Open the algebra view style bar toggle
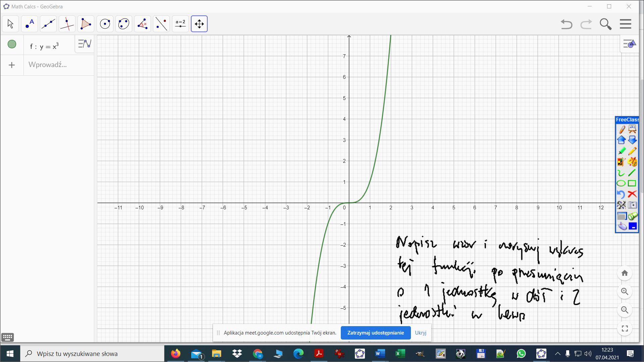This screenshot has height=362, width=644. click(85, 44)
